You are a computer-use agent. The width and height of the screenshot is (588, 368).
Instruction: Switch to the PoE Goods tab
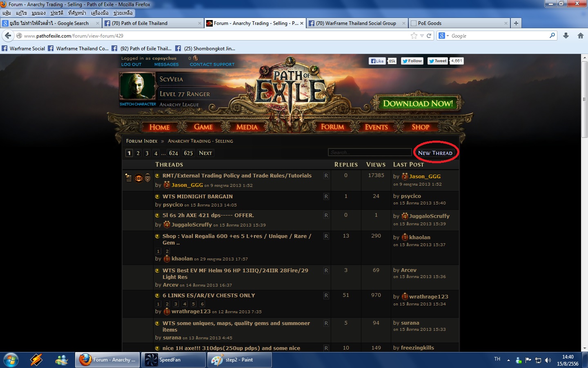459,23
